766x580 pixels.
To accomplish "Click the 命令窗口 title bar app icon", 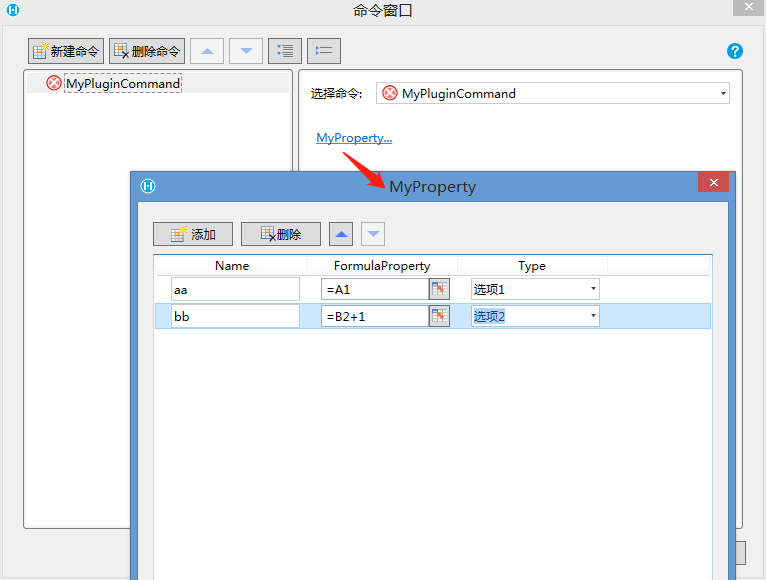I will (13, 10).
